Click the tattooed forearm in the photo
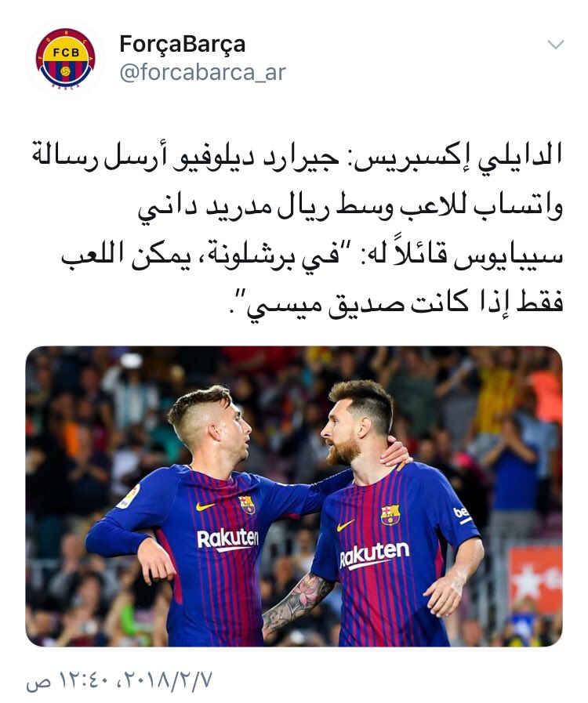Image resolution: width=588 pixels, height=703 pixels. point(297,602)
